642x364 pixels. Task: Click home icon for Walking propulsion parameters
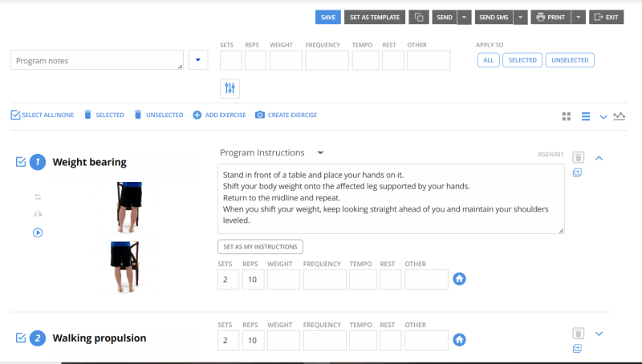459,340
